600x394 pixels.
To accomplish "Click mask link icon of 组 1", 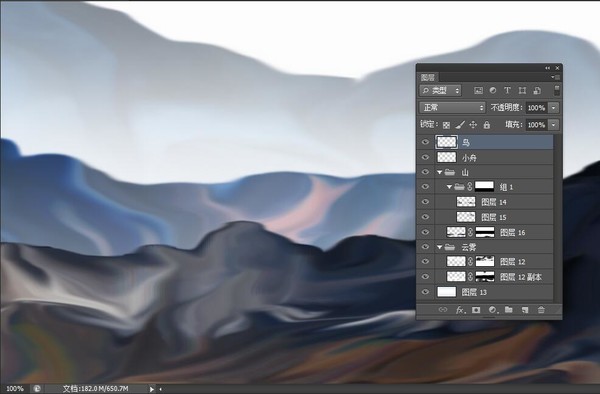I will point(470,187).
